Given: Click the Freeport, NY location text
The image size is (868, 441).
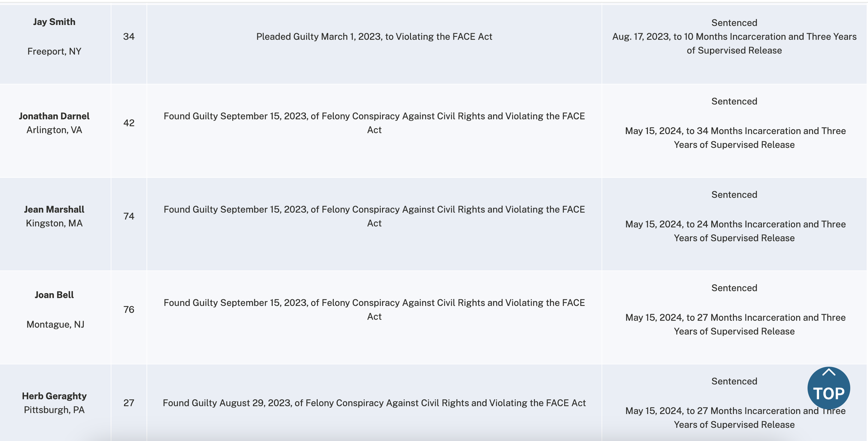Looking at the screenshot, I should 54,51.
